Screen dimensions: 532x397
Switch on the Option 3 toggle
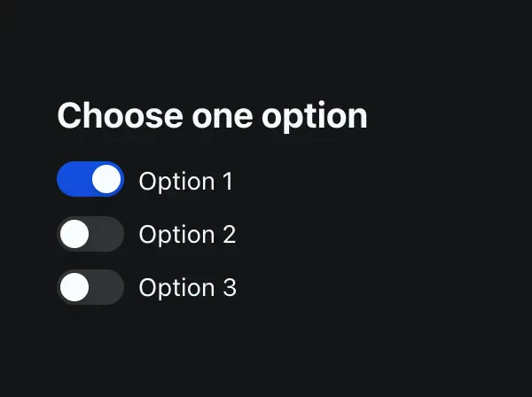[90, 287]
